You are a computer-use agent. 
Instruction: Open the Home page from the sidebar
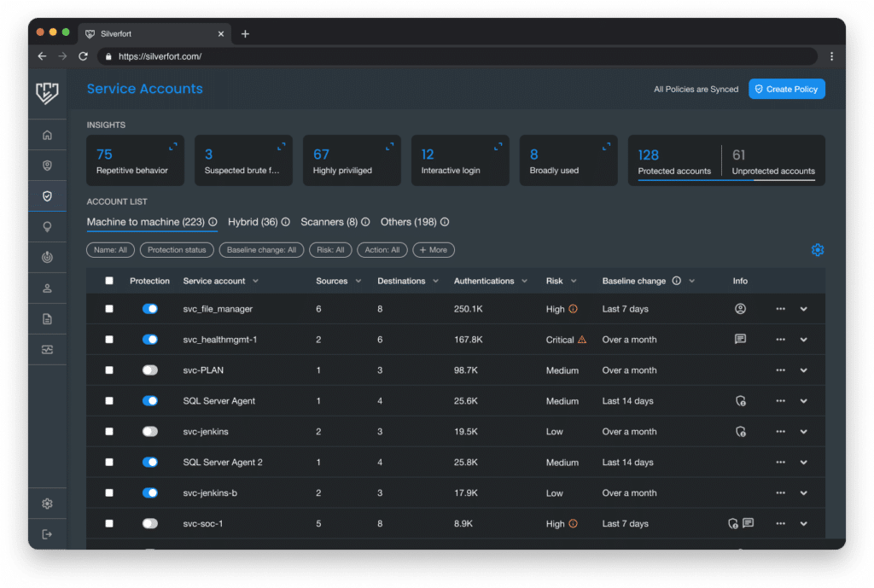(47, 134)
